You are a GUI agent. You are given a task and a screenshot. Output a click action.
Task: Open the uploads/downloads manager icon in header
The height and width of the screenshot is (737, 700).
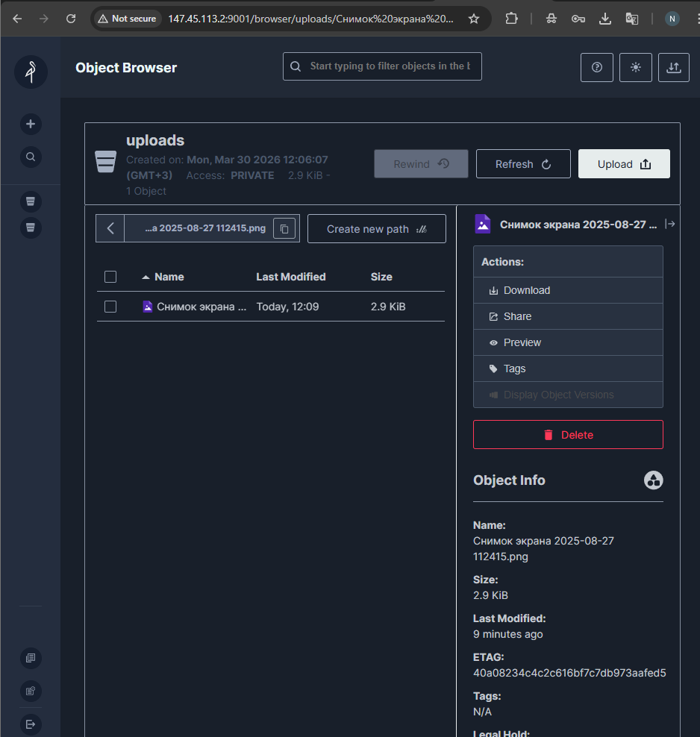point(674,68)
